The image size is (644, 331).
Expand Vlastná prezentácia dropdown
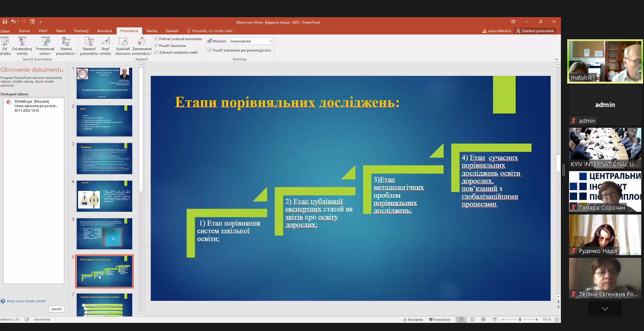(x=66, y=45)
